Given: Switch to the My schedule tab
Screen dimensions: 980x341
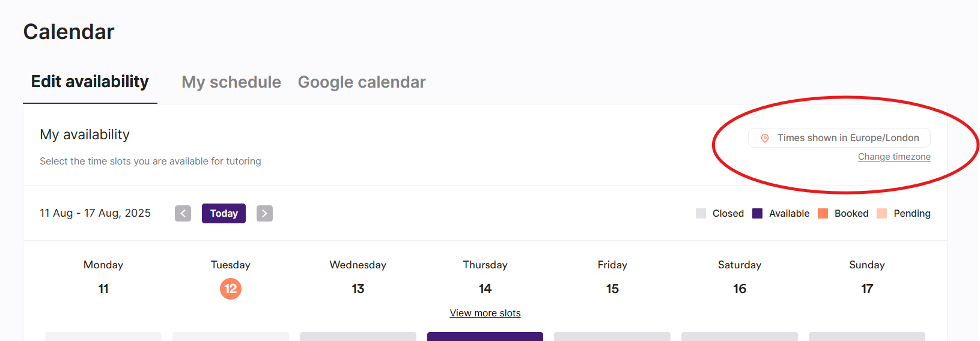Looking at the screenshot, I should pyautogui.click(x=231, y=82).
